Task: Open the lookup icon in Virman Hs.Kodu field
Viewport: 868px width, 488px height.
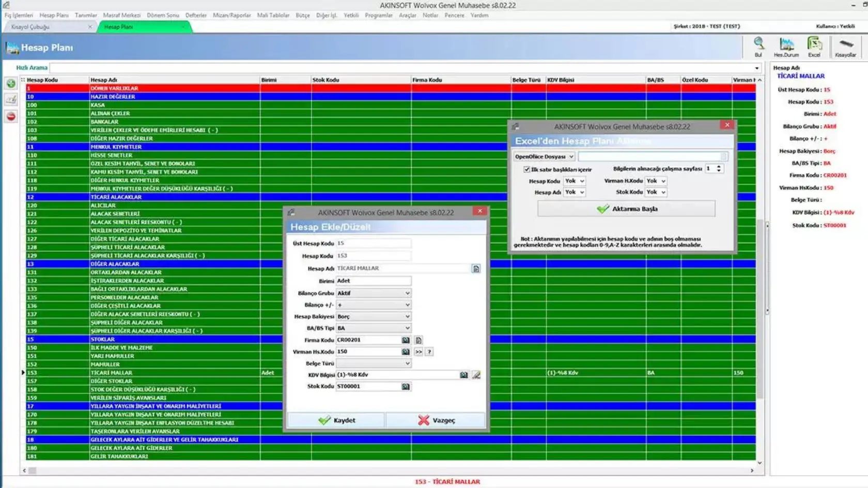Action: 406,352
